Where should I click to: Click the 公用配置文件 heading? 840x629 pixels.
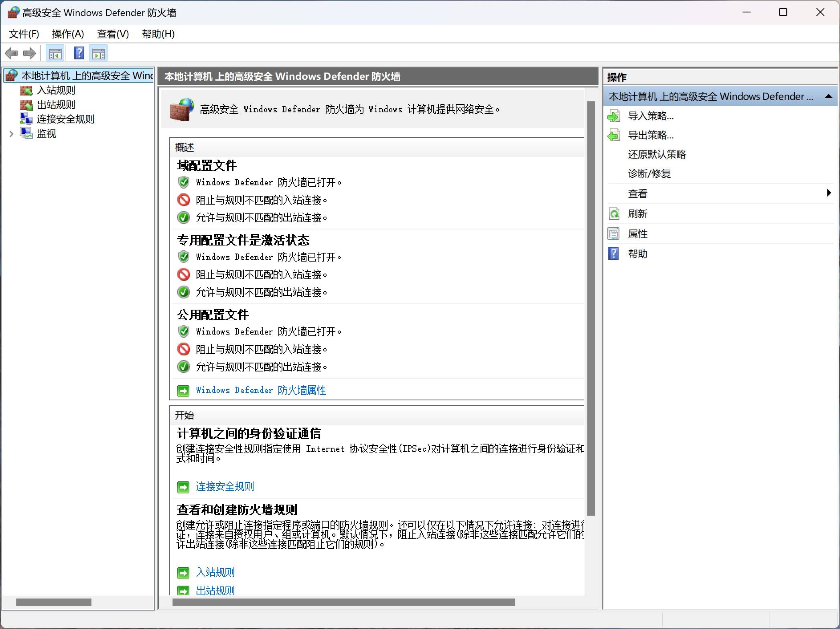coord(213,314)
